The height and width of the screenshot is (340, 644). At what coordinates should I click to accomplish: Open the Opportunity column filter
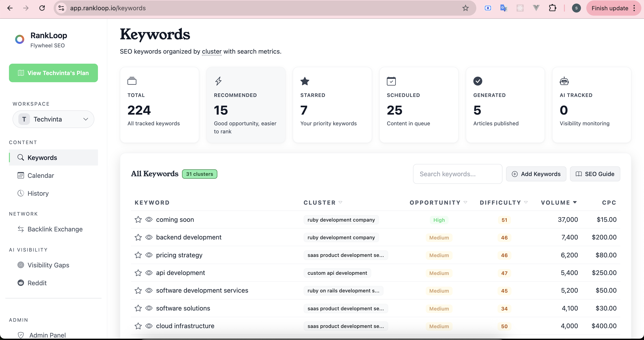(x=465, y=202)
